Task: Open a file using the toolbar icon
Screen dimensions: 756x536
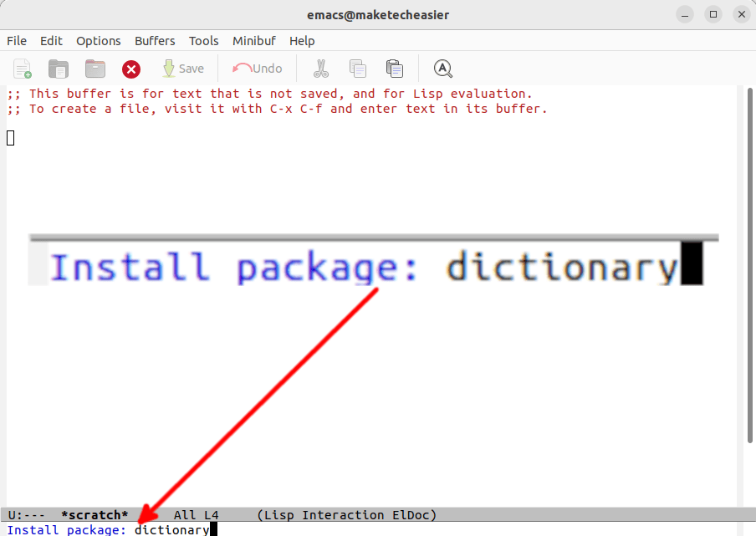Action: 58,69
